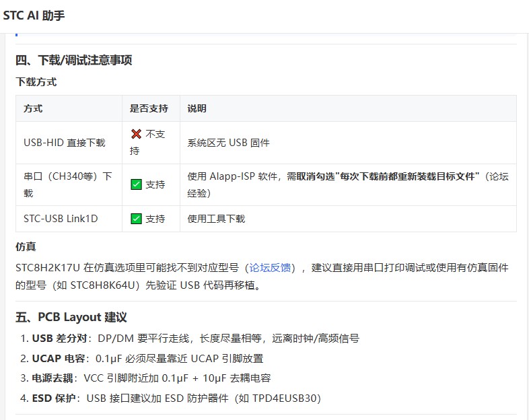The height and width of the screenshot is (420, 529).
Task: Select the 下载方式 subheading
Action: coord(36,81)
